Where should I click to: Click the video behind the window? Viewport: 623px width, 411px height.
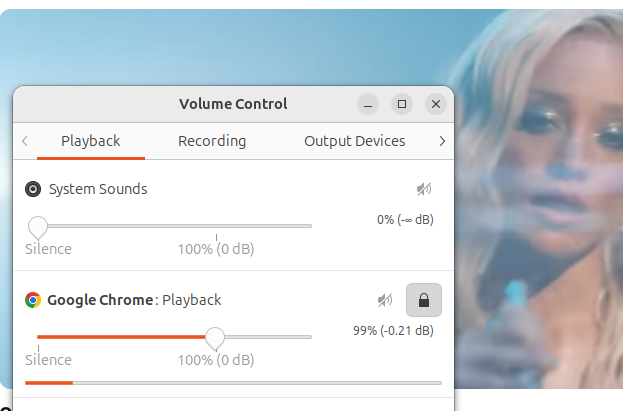pyautogui.click(x=540, y=220)
